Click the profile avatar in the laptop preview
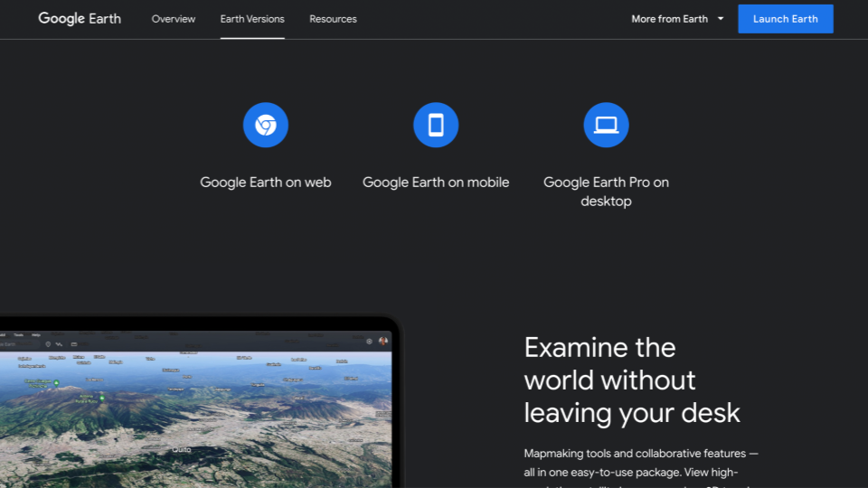 (383, 341)
